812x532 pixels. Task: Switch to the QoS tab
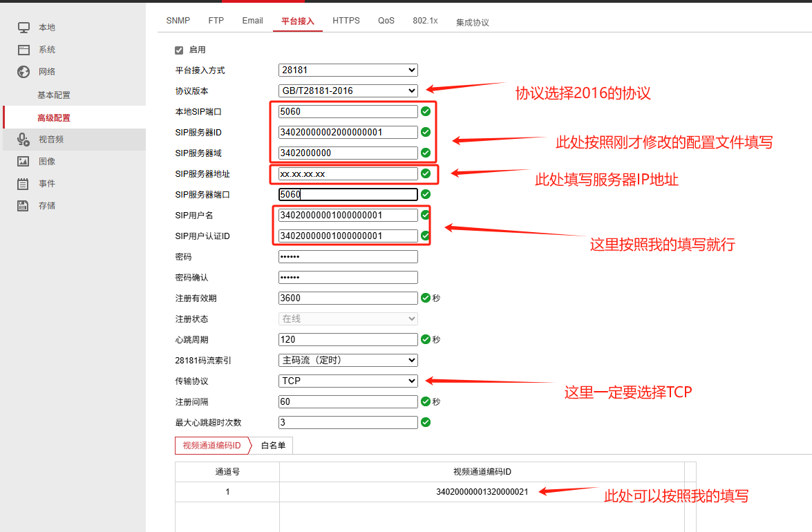pos(386,21)
